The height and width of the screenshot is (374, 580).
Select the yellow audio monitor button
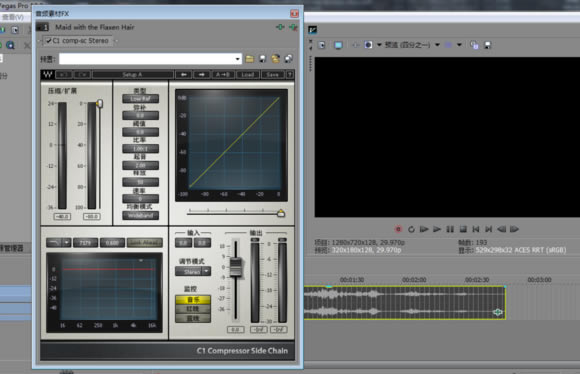click(193, 299)
